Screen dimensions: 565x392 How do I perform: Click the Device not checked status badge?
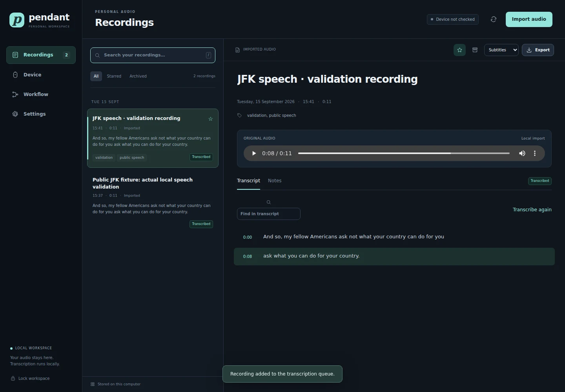[x=453, y=19]
